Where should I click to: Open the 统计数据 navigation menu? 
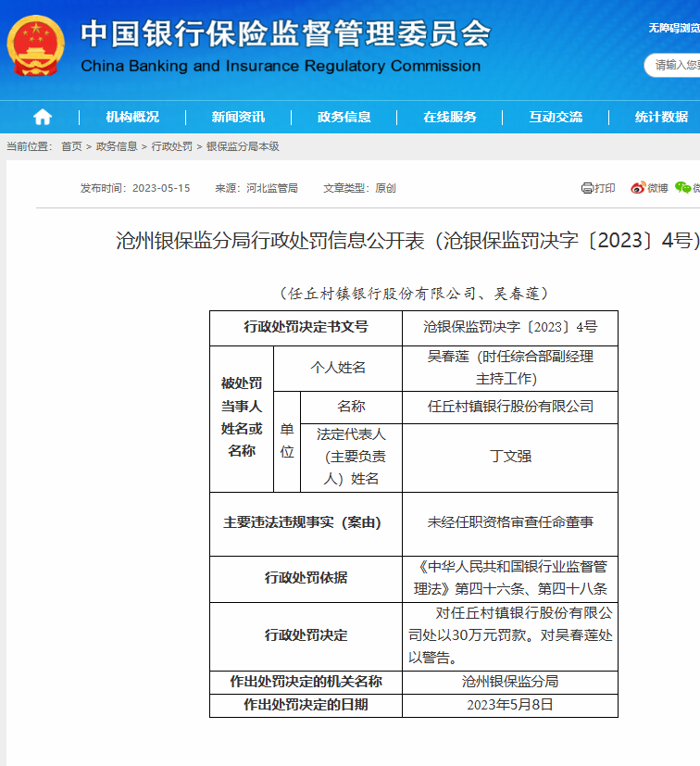coord(661,117)
